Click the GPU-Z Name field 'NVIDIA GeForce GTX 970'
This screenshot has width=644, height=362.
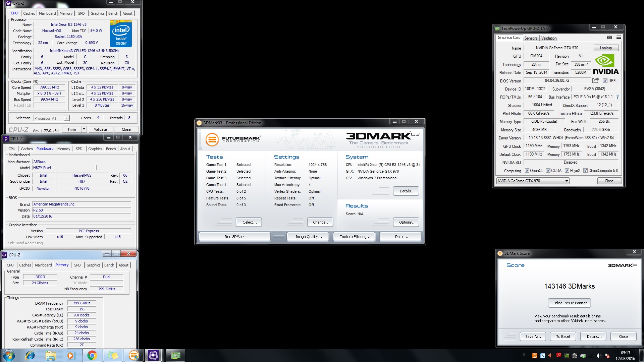pos(557,48)
